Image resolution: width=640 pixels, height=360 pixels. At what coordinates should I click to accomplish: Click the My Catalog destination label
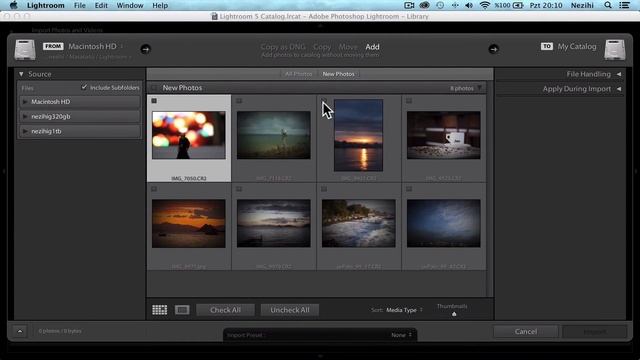click(577, 47)
